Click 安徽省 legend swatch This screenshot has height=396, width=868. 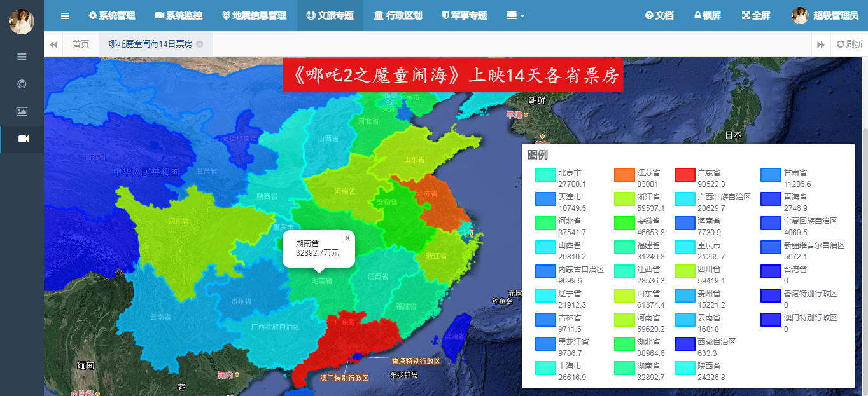tap(624, 223)
